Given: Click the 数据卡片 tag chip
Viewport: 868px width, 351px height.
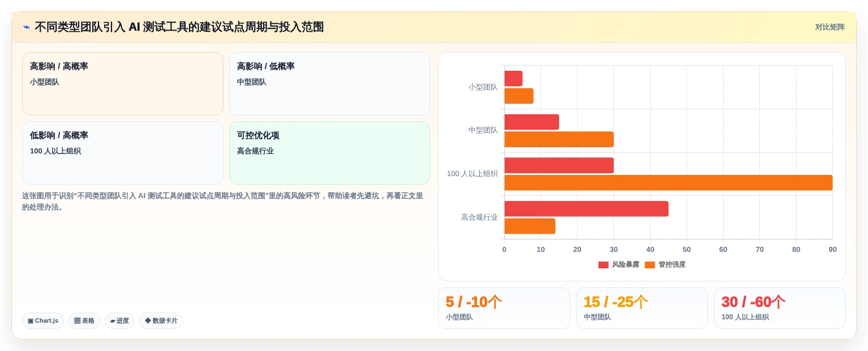Looking at the screenshot, I should [x=161, y=321].
